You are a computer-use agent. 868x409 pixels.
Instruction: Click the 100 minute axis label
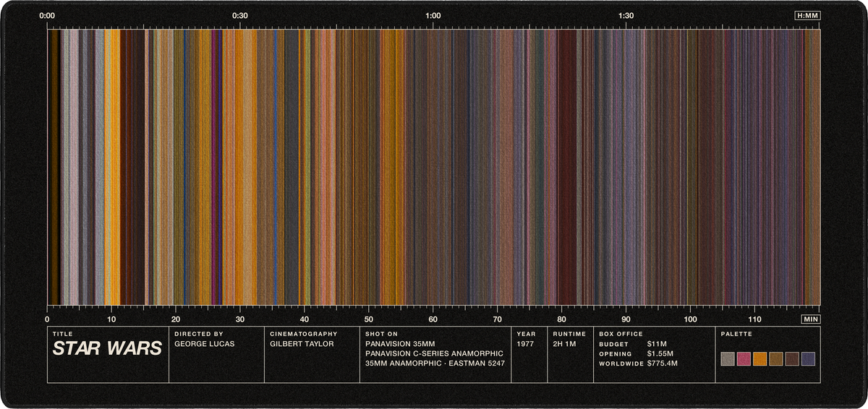(691, 319)
